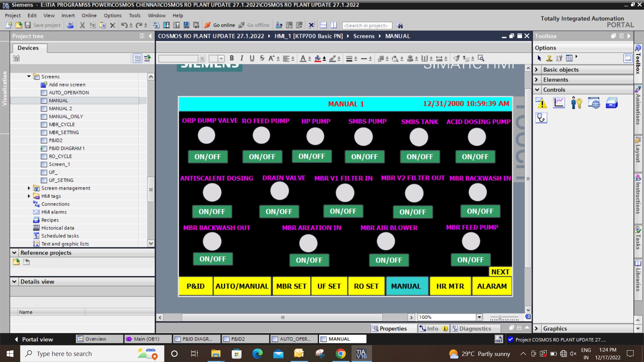The image size is (644, 362).
Task: Toggle italic text formatting
Action: tap(241, 58)
